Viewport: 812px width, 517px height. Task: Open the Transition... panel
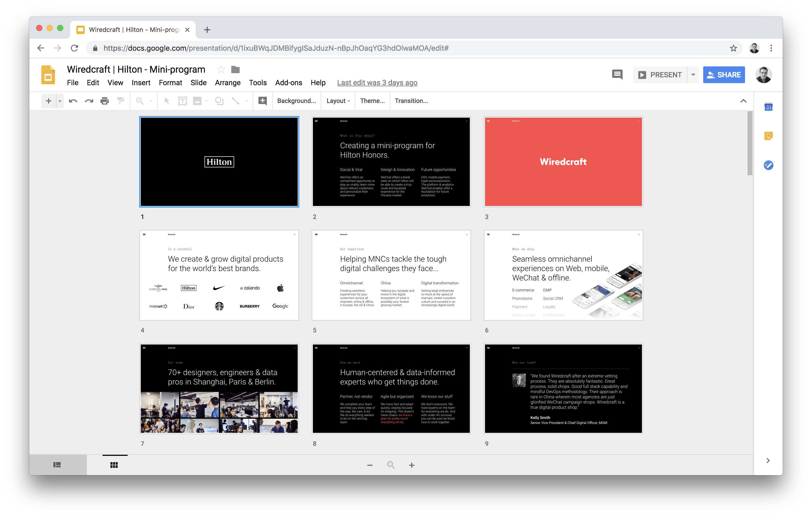pyautogui.click(x=411, y=101)
